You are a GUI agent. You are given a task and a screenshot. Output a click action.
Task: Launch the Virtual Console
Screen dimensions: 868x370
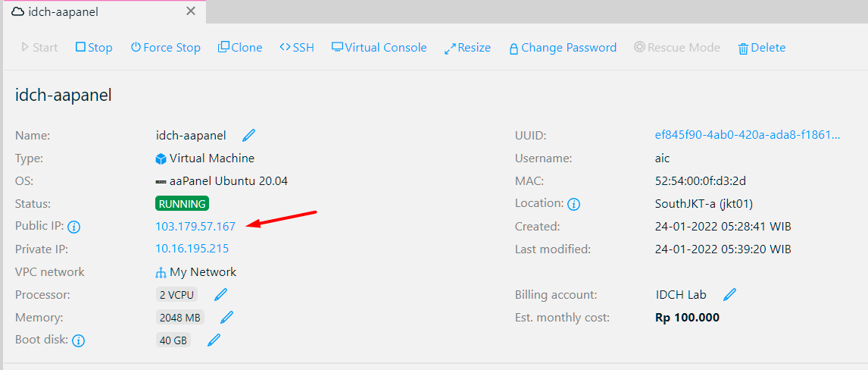(379, 47)
